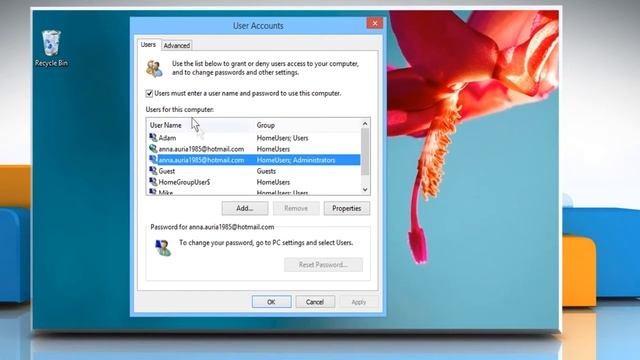Screen dimensions: 640x360
Task: Click the 'Guests' group cell
Action: click(x=266, y=171)
